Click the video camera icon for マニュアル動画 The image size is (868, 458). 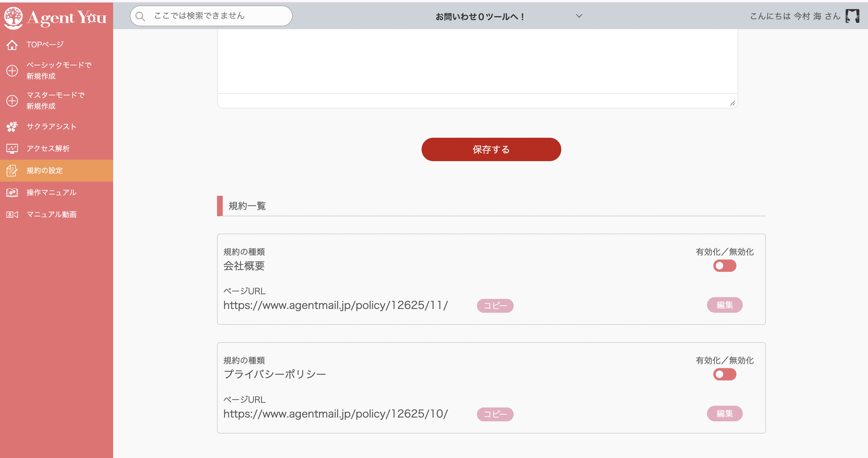coord(12,215)
